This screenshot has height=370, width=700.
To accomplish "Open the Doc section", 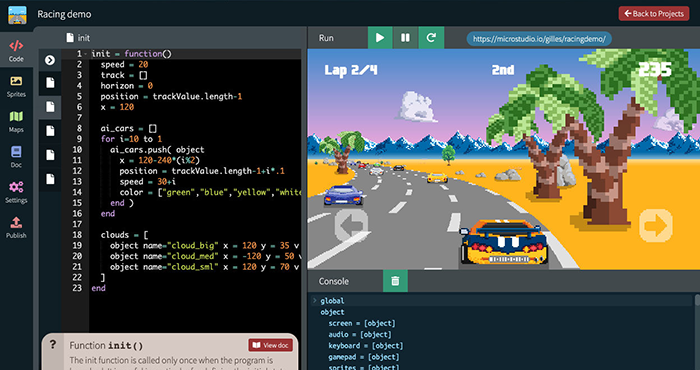I will [x=16, y=157].
